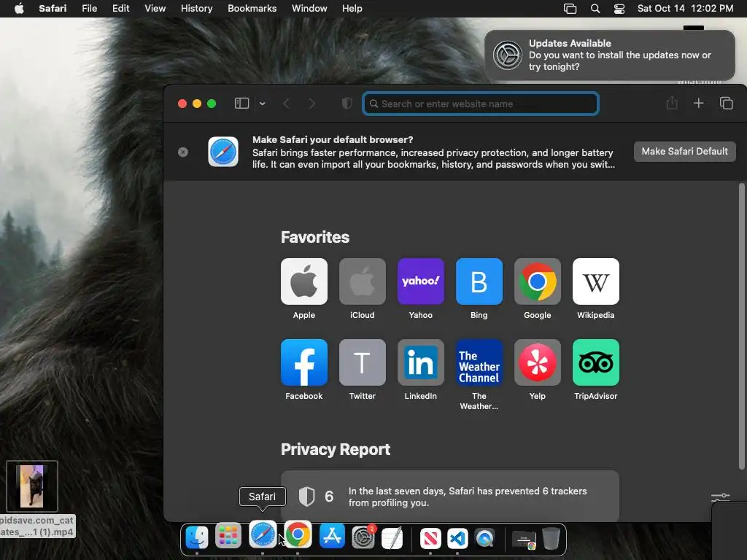Open the Google favorite tile
The width and height of the screenshot is (747, 560).
click(538, 281)
